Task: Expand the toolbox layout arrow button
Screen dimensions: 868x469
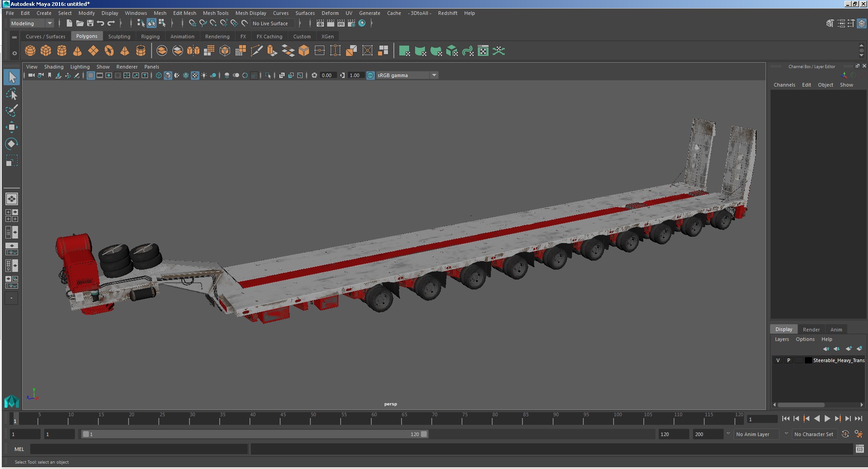Action: (12, 298)
